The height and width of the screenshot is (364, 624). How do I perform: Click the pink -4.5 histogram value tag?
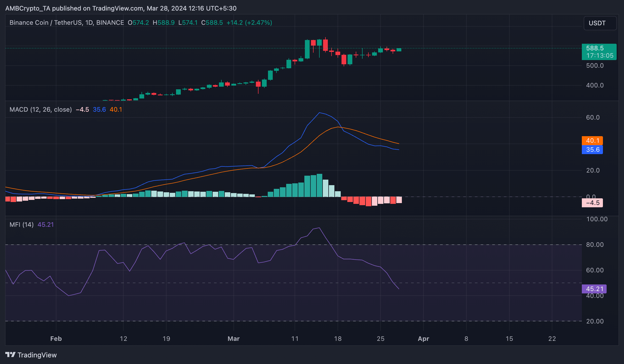tap(592, 203)
